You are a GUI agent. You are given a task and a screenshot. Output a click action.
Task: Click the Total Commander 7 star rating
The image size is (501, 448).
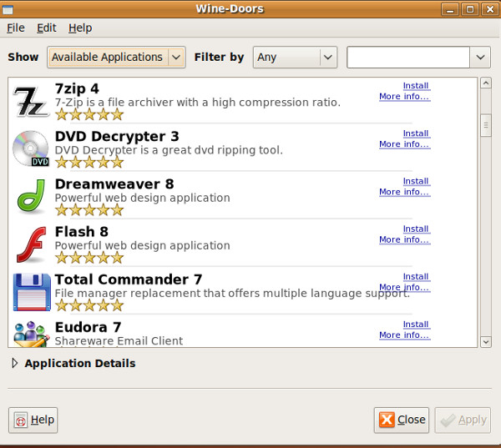89,305
